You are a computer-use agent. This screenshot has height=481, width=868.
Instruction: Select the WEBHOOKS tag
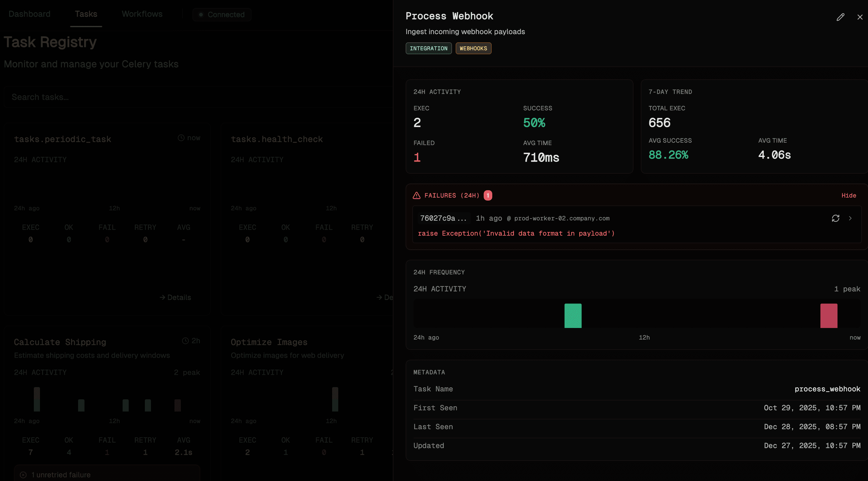point(473,48)
